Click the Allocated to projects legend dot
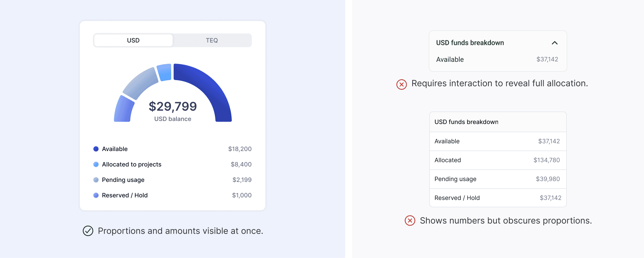The image size is (644, 258). (96, 164)
